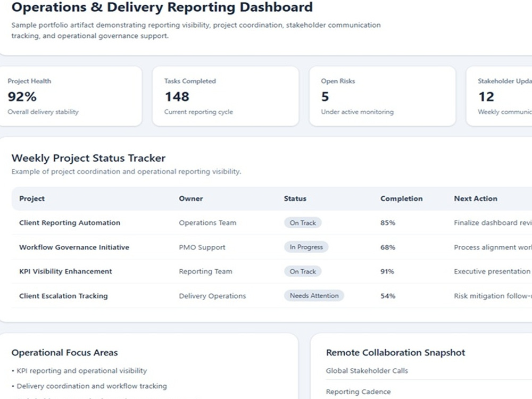Screen dimensions: 532x399
Task: Select the Project Health card label
Action: [x=29, y=81]
